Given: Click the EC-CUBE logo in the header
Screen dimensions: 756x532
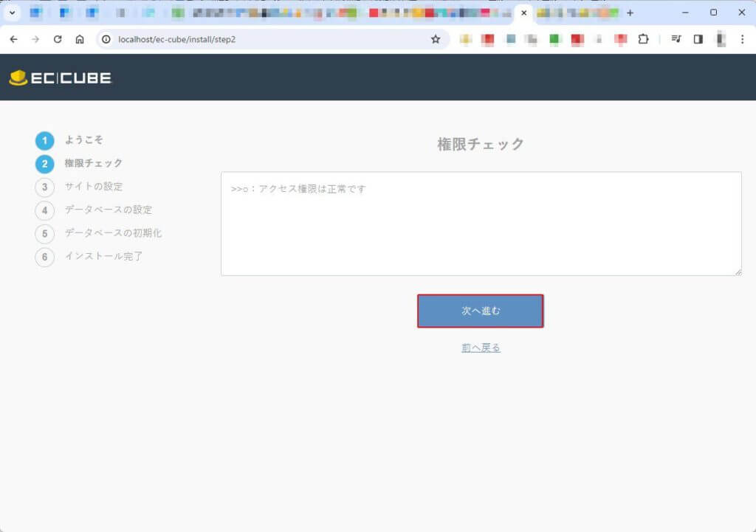Looking at the screenshot, I should [x=60, y=77].
